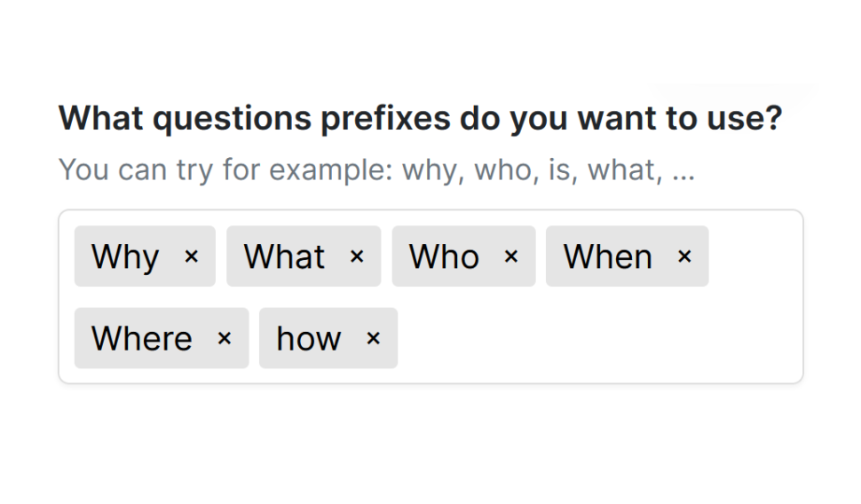Select the "What" tag label
861x504 pixels.
[x=284, y=256]
